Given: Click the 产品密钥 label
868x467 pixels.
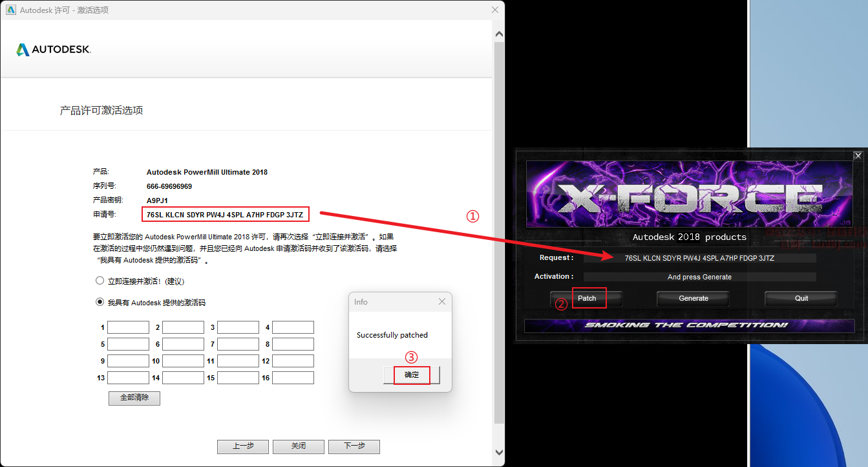Looking at the screenshot, I should pos(108,201).
